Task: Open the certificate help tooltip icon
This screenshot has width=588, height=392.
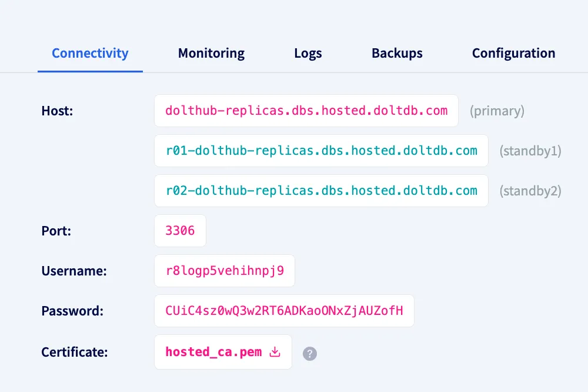Action: click(x=310, y=353)
